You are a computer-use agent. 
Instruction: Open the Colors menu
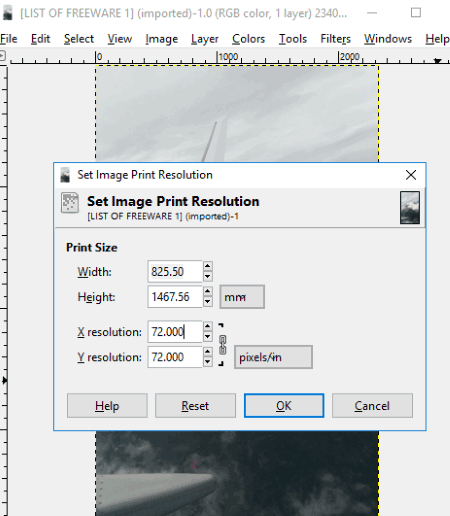(249, 39)
